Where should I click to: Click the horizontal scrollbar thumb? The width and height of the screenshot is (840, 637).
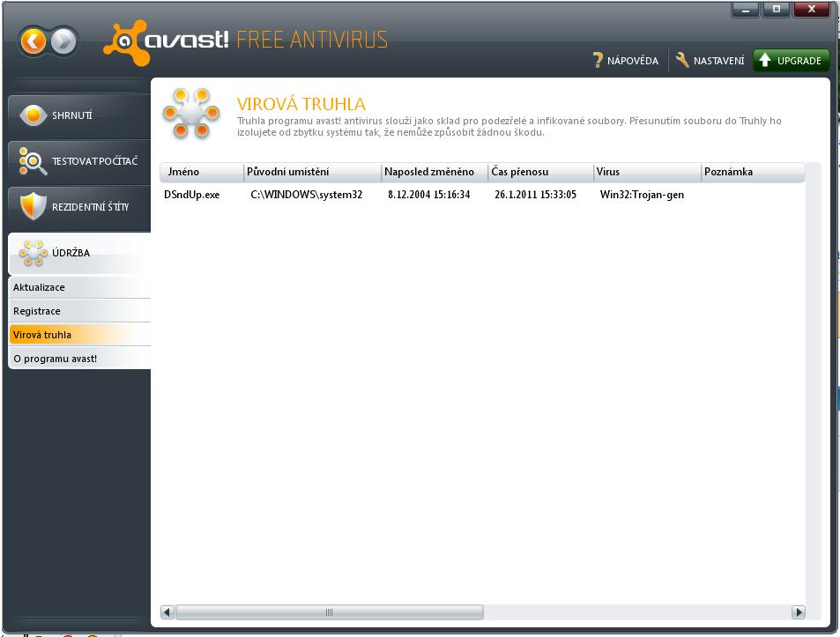point(329,611)
